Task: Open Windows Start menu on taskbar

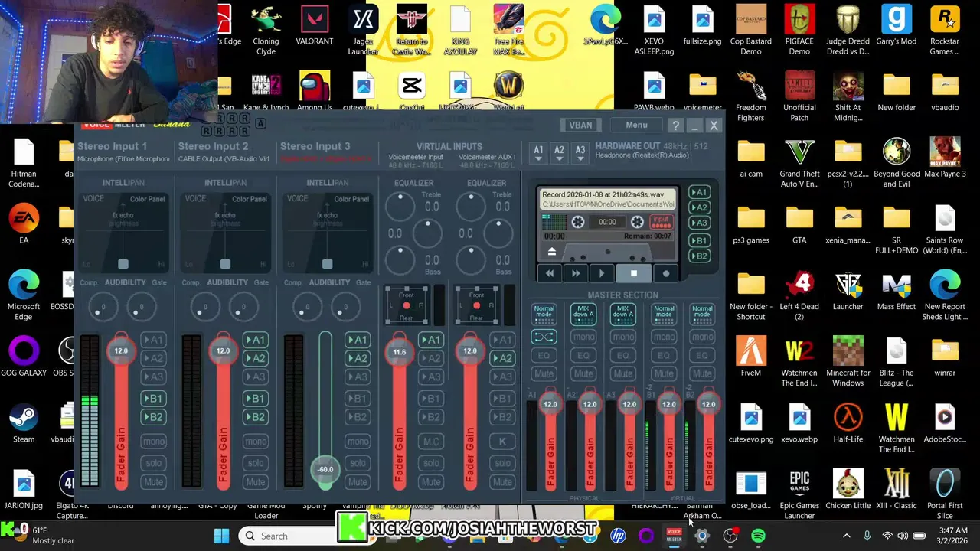Action: click(221, 536)
